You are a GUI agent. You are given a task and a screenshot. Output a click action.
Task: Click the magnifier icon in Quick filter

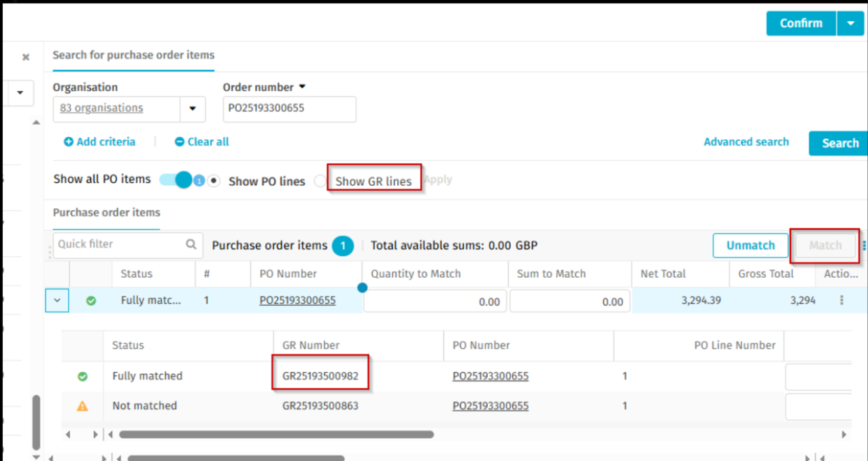[191, 244]
